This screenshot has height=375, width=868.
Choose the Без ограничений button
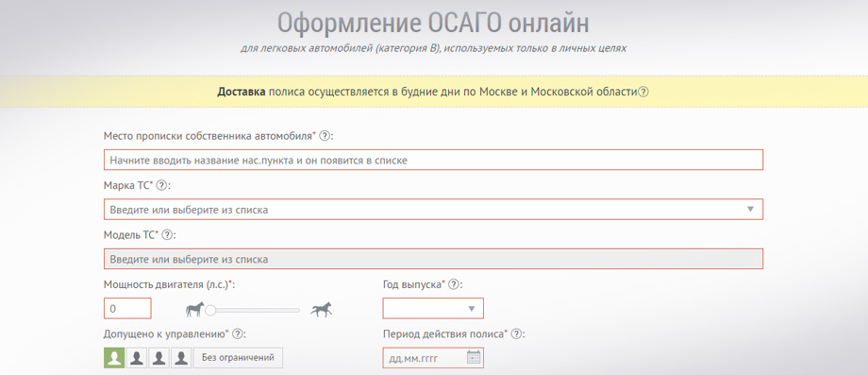coord(238,358)
